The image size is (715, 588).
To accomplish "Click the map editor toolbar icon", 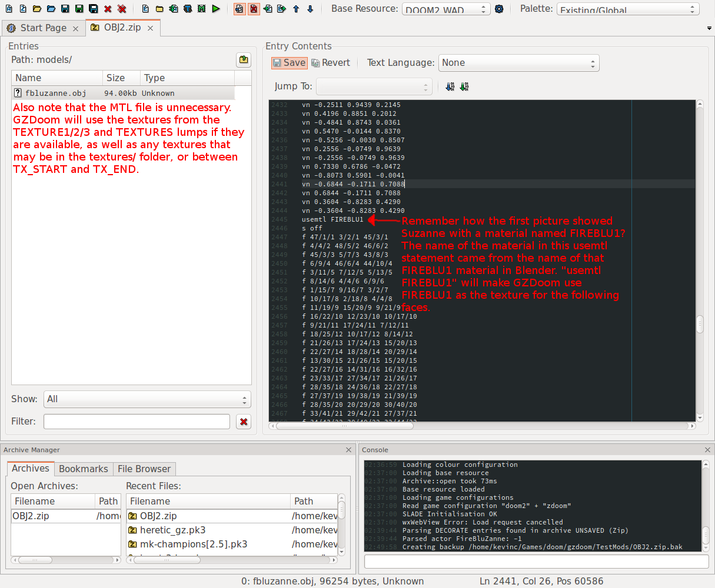I will (x=202, y=9).
